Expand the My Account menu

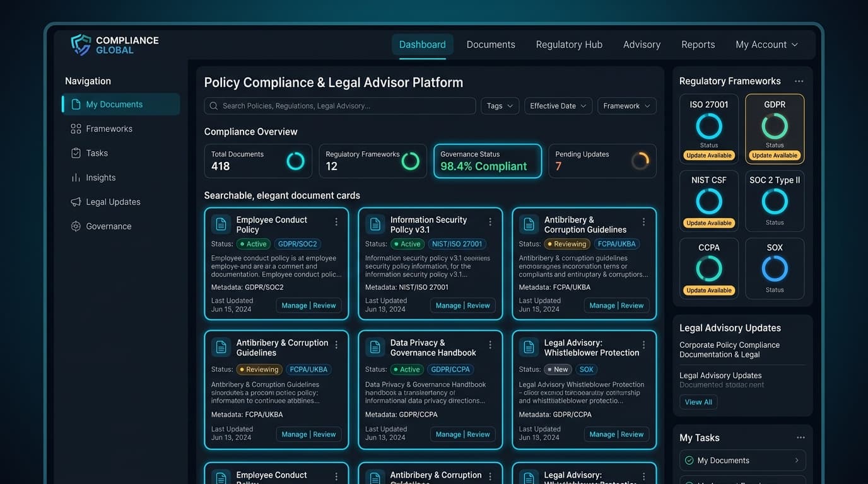click(x=766, y=45)
